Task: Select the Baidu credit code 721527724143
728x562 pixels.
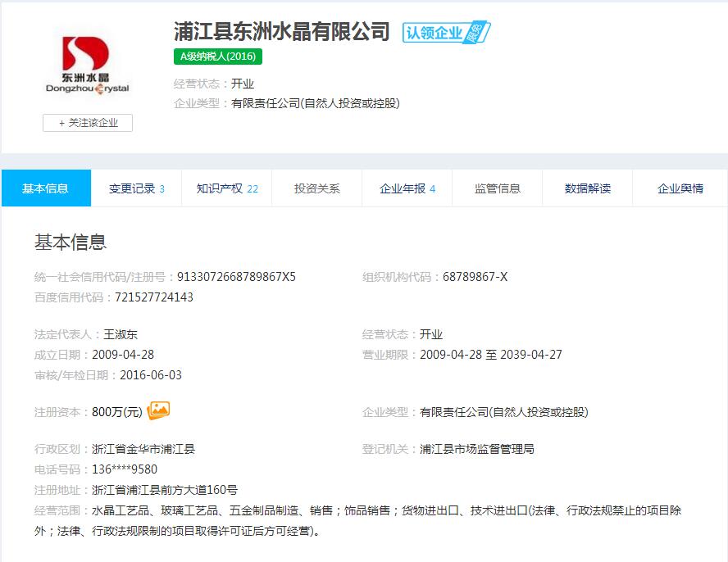Action: (x=154, y=297)
